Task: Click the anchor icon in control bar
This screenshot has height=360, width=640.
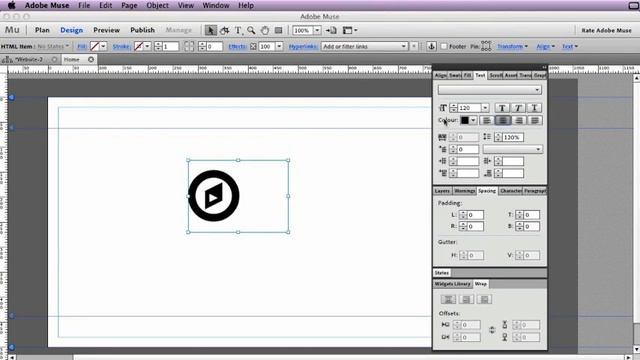Action: click(431, 46)
